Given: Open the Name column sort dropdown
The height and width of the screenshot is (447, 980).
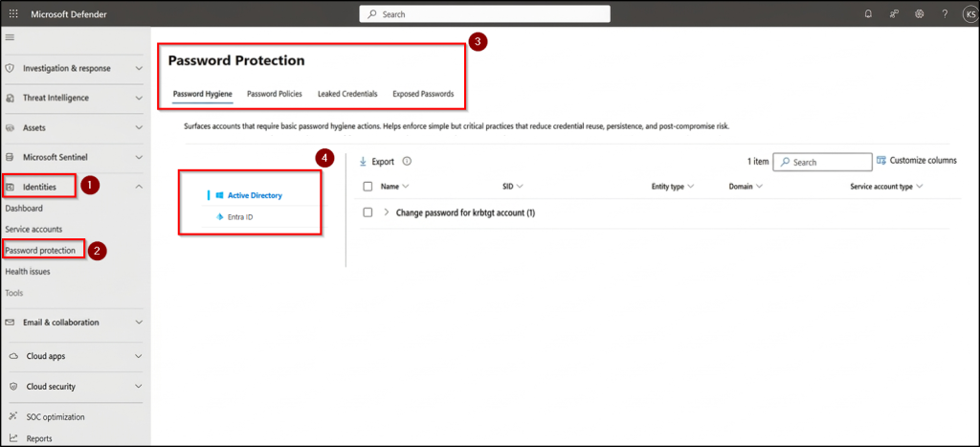Looking at the screenshot, I should [x=406, y=187].
